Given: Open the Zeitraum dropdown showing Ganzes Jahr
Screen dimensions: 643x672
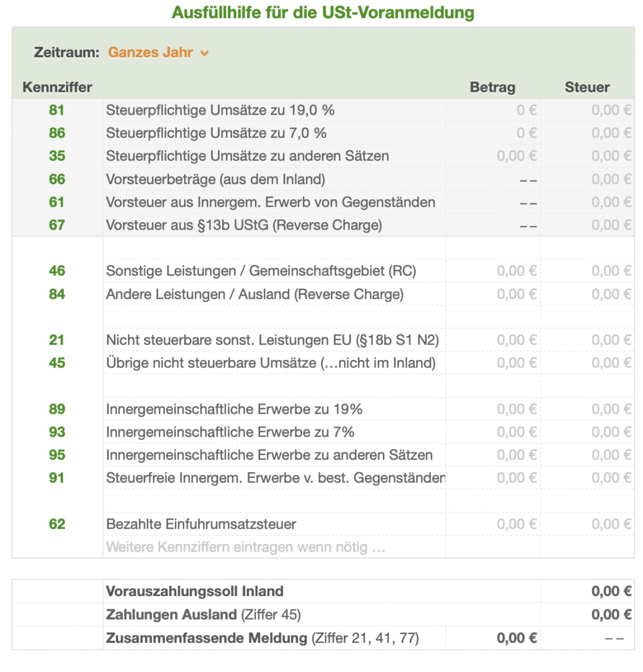Looking at the screenshot, I should pyautogui.click(x=150, y=53).
